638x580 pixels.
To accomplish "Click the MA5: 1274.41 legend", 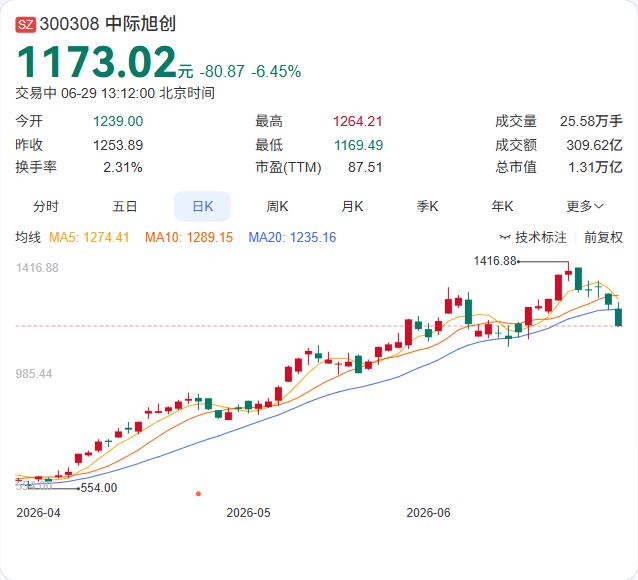I will click(x=89, y=237).
